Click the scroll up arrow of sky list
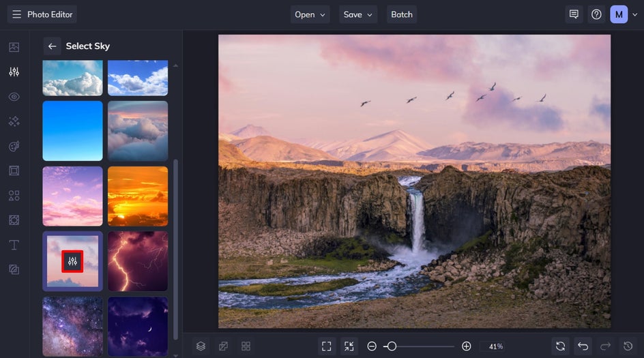Image resolution: width=644 pixels, height=358 pixels. point(176,65)
